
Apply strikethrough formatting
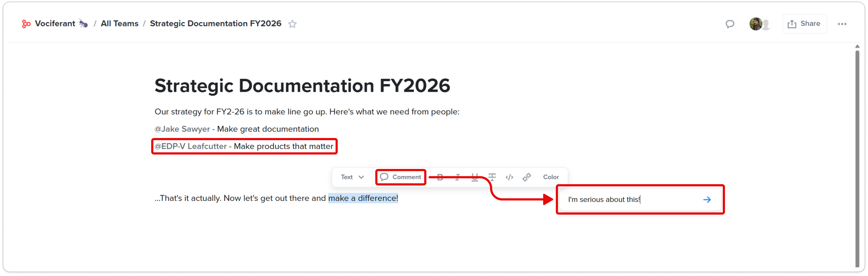coord(492,177)
